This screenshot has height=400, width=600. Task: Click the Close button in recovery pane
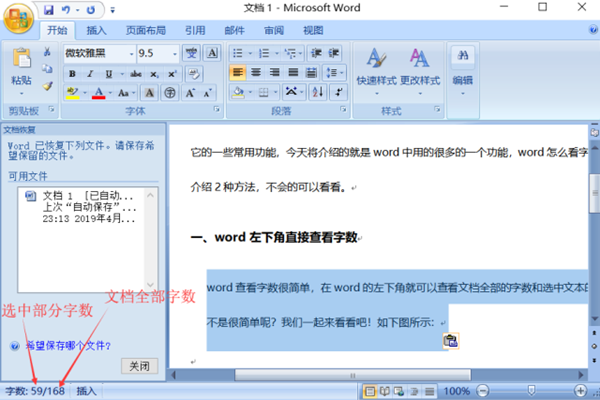pos(142,365)
